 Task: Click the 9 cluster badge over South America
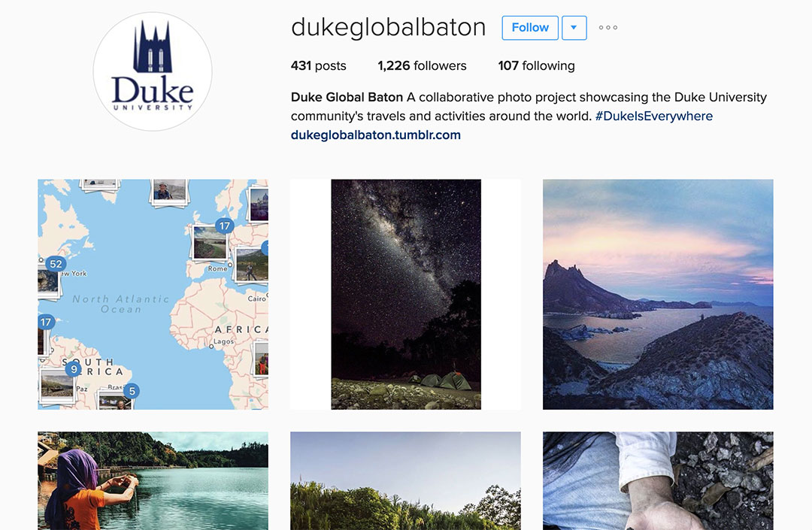pyautogui.click(x=74, y=369)
